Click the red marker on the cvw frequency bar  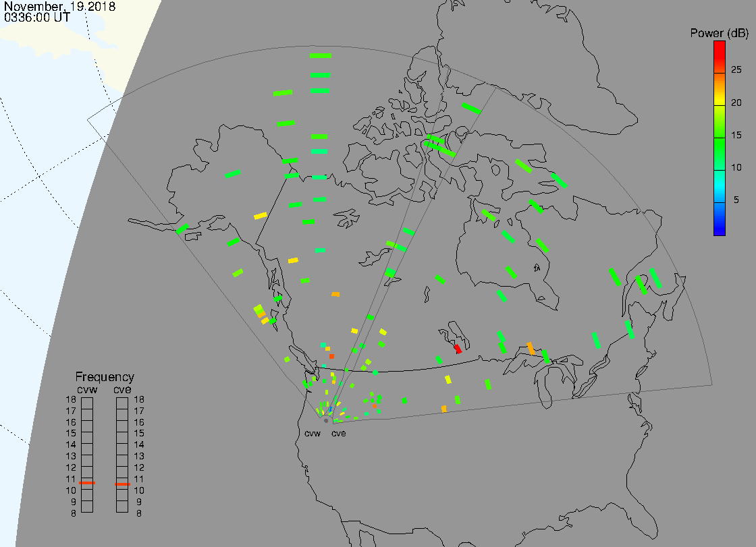coord(87,482)
